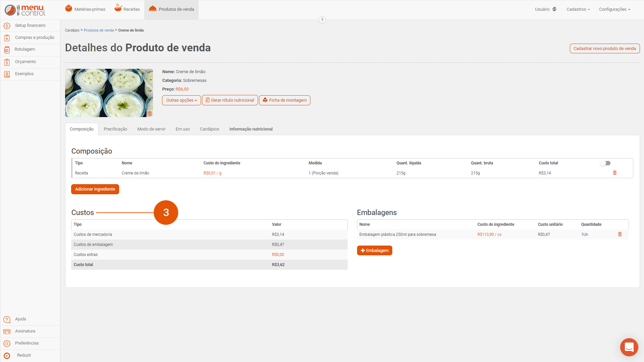Click packaging cost R$113,90 / cx
Image resolution: width=644 pixels, height=362 pixels.
pyautogui.click(x=489, y=235)
